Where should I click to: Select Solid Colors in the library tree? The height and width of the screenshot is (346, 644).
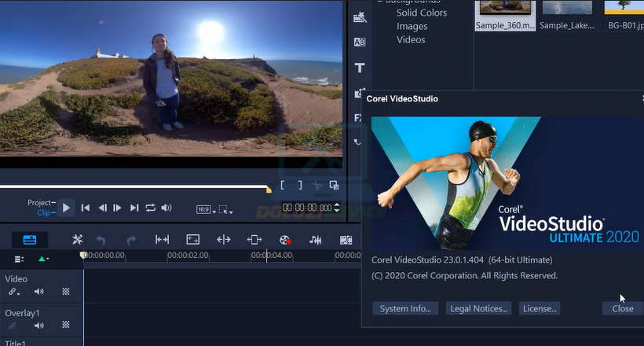421,13
